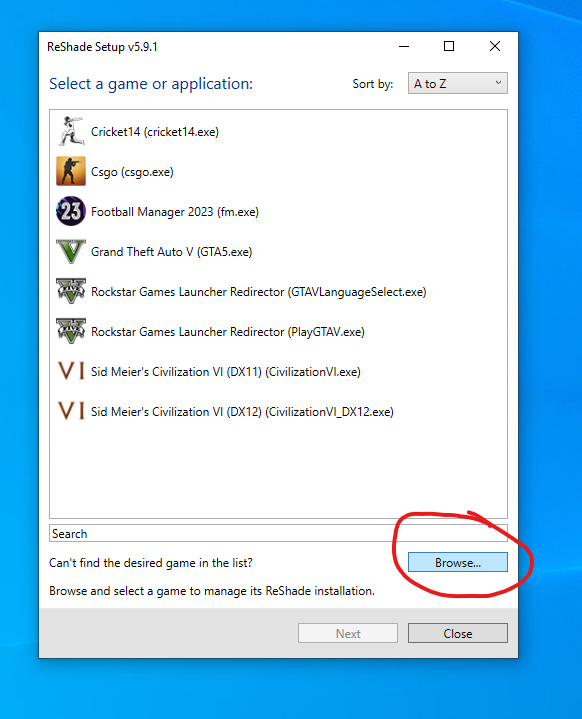Viewport: 582px width, 719px height.
Task: Click the Grand Theft Auto V icon
Action: click(71, 251)
